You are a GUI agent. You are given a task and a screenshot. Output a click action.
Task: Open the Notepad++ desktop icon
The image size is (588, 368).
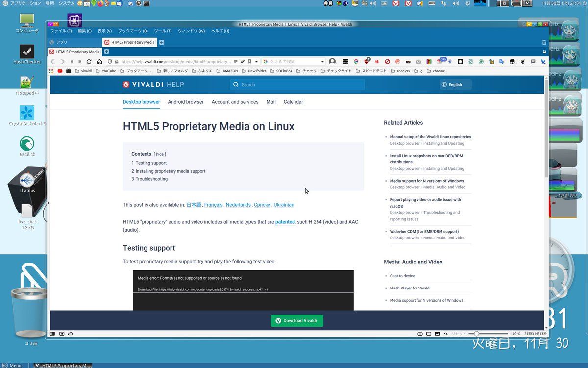[27, 85]
